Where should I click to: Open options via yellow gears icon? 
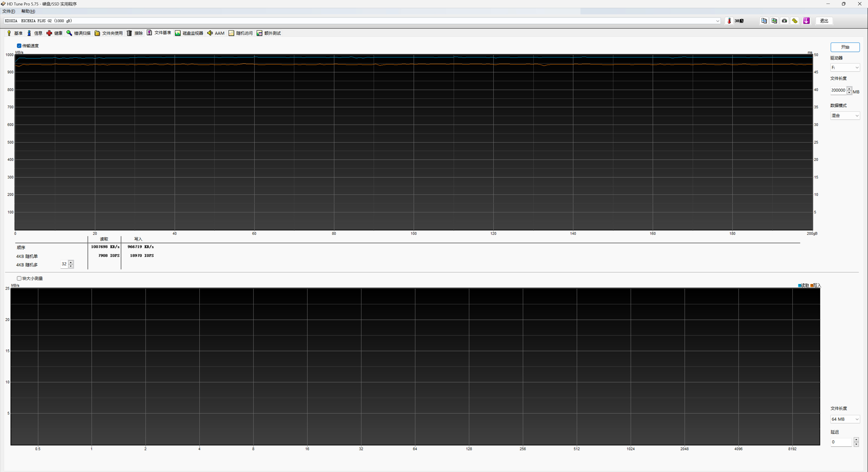tap(795, 21)
